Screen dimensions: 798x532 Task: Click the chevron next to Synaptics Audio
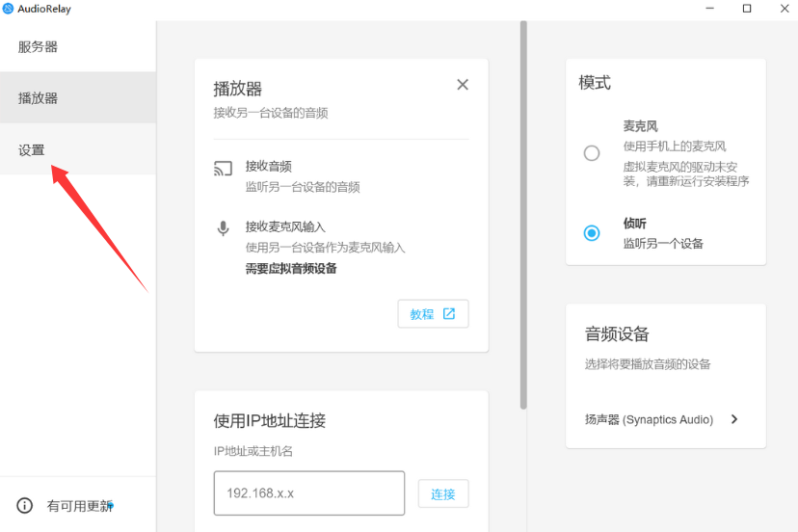(x=734, y=419)
